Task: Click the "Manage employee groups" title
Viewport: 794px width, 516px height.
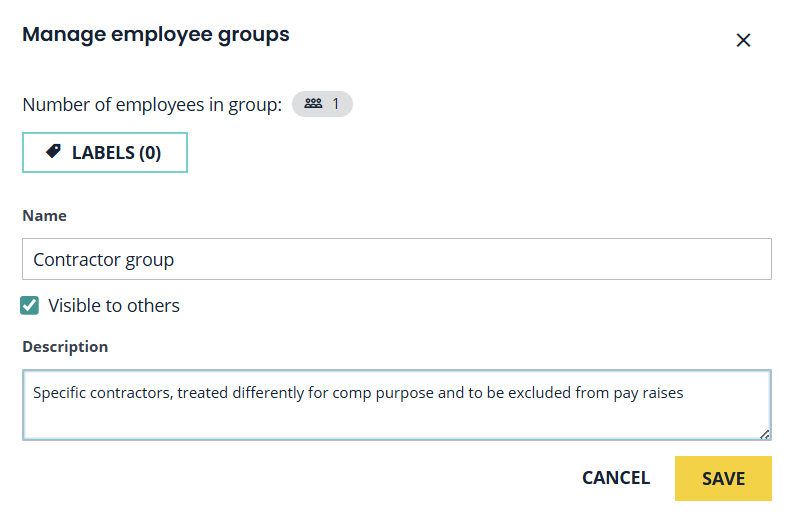Action: (x=156, y=35)
